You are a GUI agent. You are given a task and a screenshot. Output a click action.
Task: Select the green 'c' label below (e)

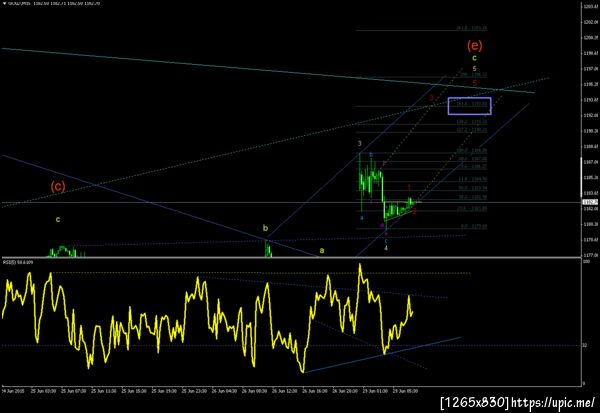pos(474,58)
